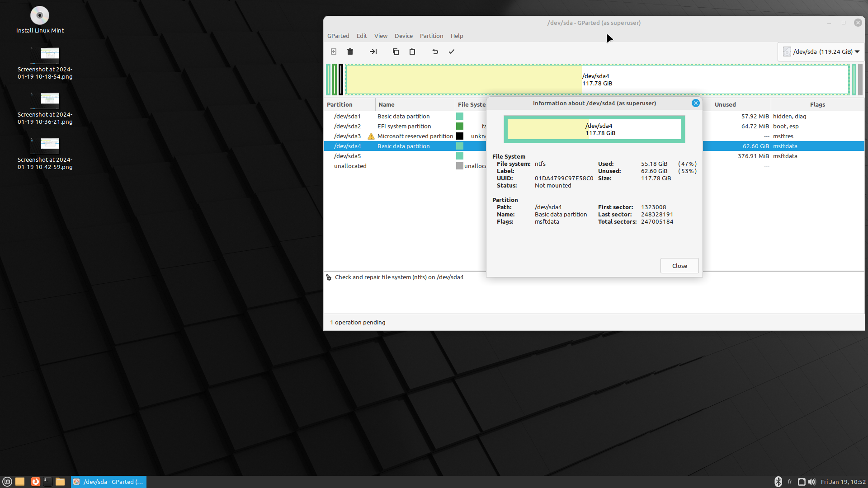The width and height of the screenshot is (868, 488).
Task: Click the /dev/sda2 green file system swatch
Action: tap(460, 126)
